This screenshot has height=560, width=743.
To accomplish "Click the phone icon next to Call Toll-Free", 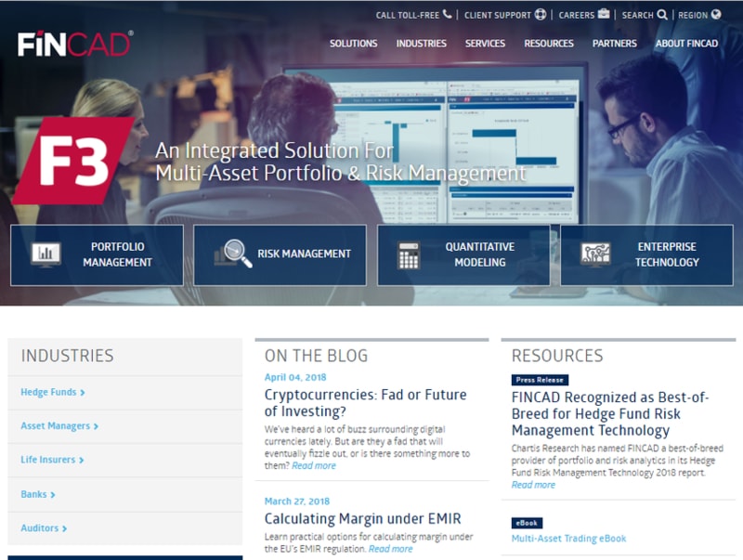I will [447, 14].
